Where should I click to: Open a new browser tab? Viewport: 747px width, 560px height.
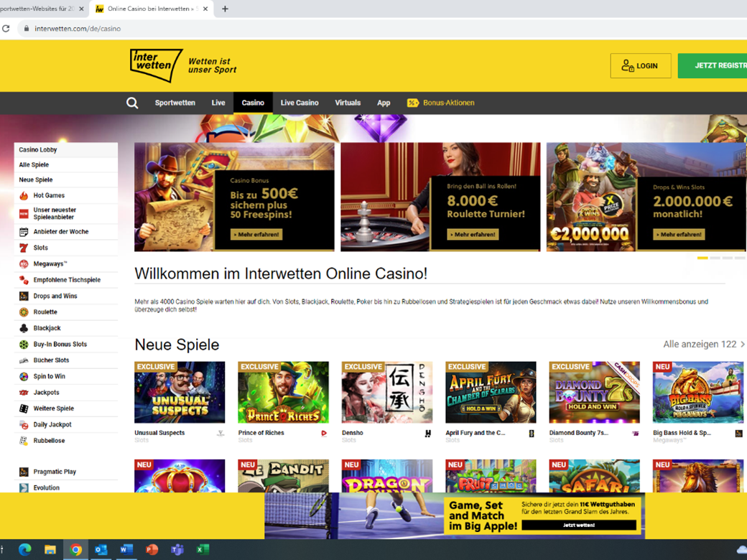tap(225, 9)
